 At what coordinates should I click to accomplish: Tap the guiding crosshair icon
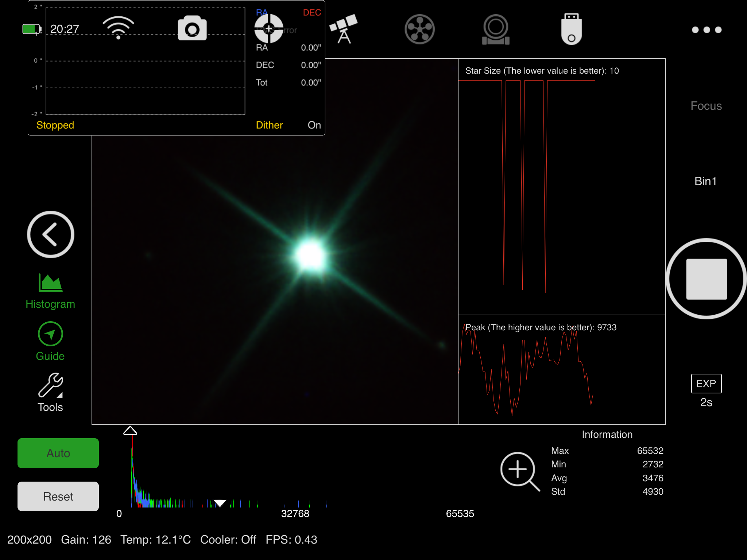click(x=268, y=28)
